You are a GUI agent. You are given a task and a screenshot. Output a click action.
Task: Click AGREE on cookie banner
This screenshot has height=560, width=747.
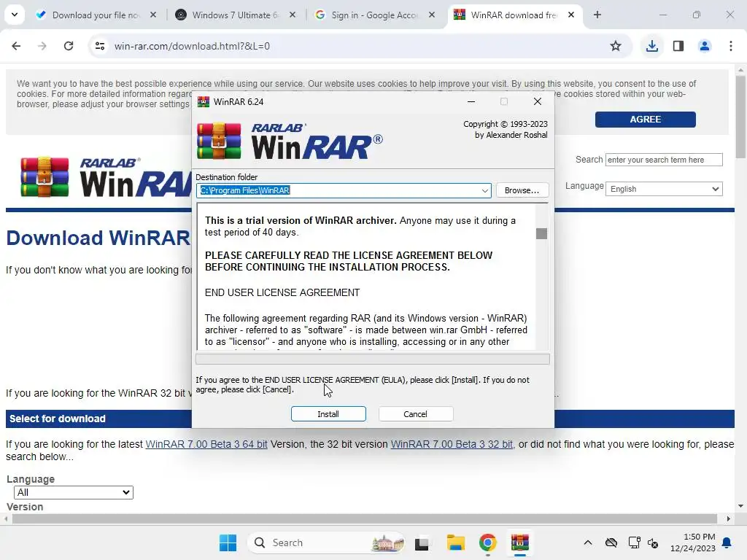645,119
